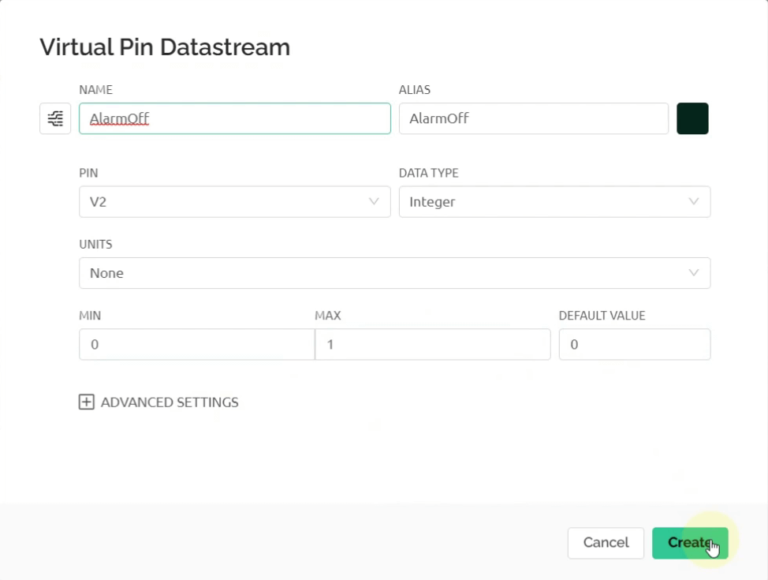The height and width of the screenshot is (580, 768).
Task: Click the datastream icon picker button
Action: click(x=55, y=118)
